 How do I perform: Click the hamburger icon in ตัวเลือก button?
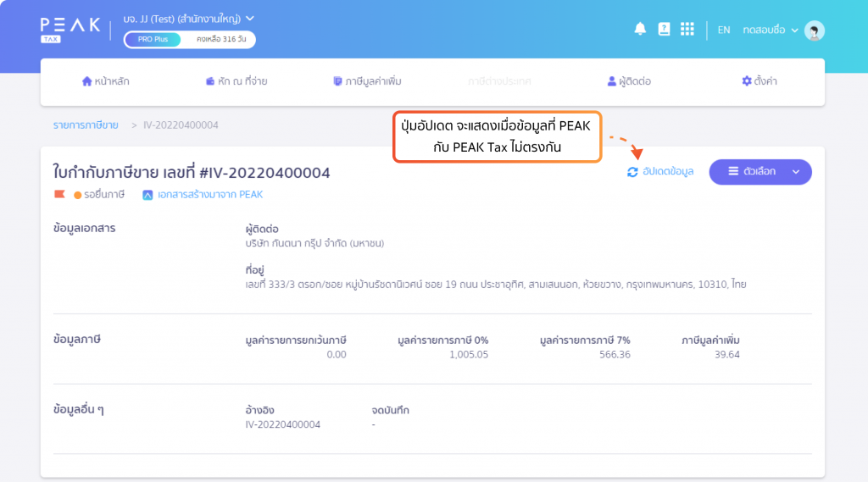tap(733, 172)
